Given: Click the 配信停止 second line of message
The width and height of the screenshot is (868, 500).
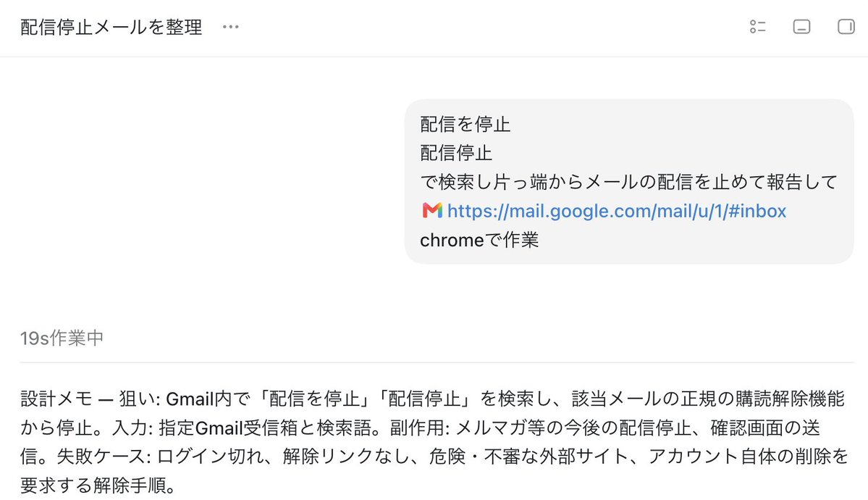Looking at the screenshot, I should (x=456, y=153).
